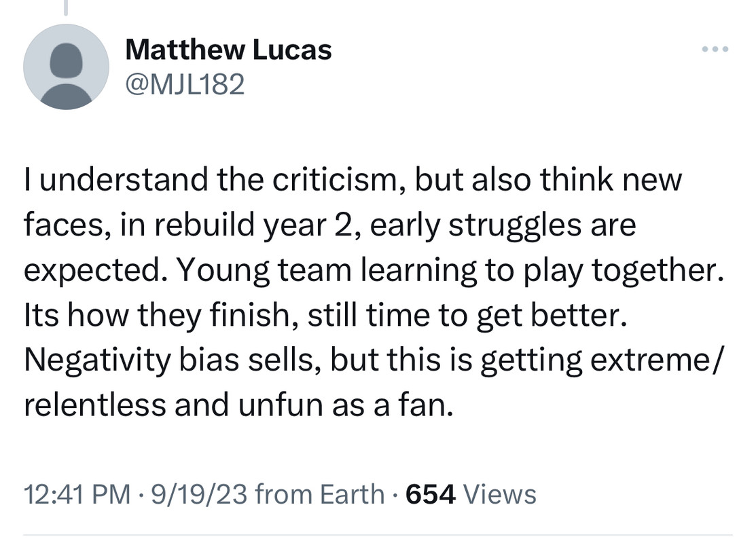Click the "Views" label text
The image size is (756, 543).
[x=499, y=494]
